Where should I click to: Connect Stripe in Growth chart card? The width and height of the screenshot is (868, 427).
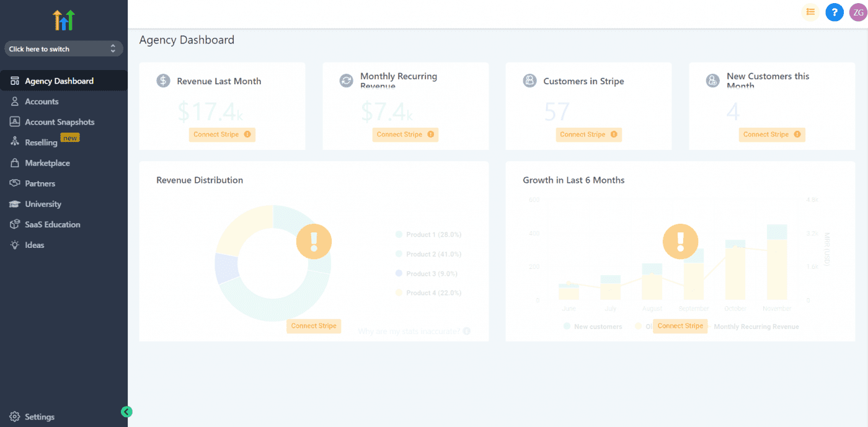tap(680, 326)
